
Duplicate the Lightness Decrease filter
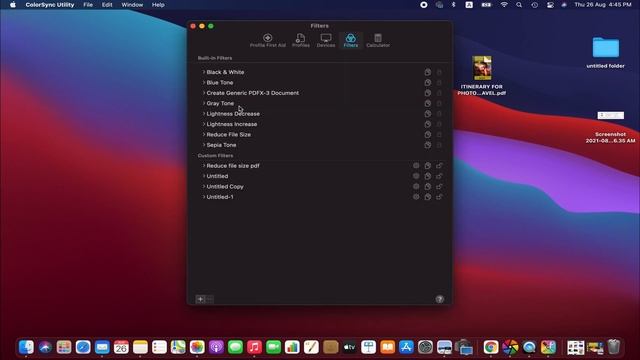point(427,114)
